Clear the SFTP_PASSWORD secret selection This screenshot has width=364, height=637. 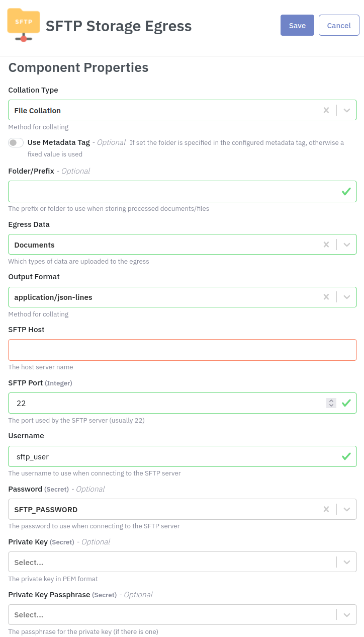(326, 509)
